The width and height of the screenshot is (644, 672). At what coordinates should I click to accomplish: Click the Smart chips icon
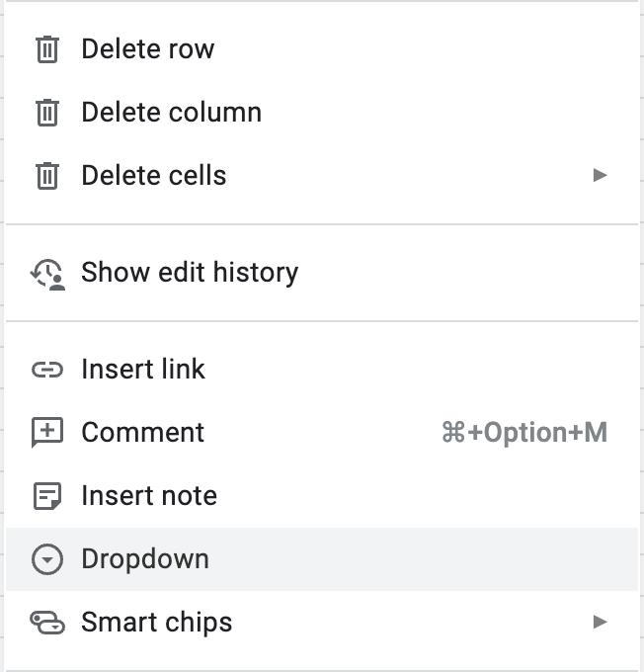click(47, 623)
